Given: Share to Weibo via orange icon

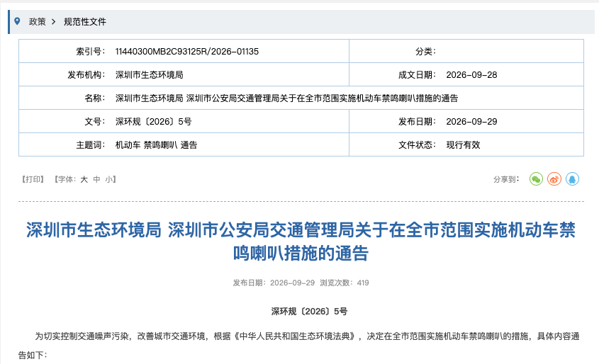Looking at the screenshot, I should coord(554,179).
